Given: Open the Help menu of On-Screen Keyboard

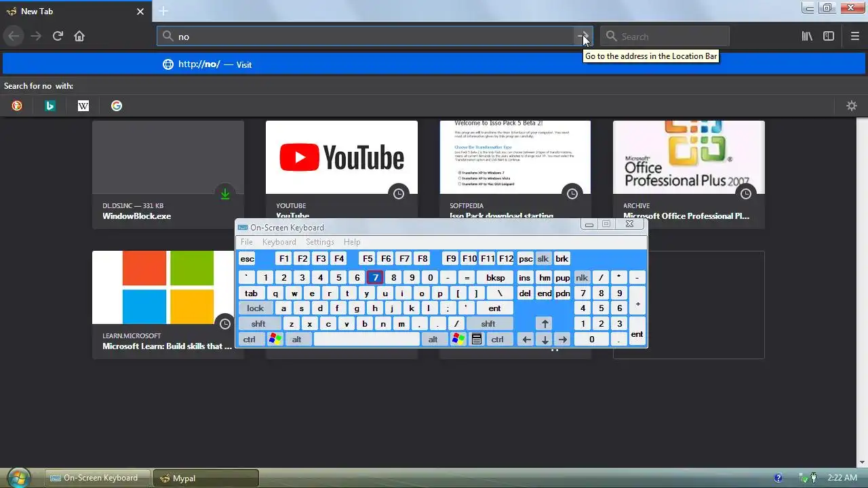Looking at the screenshot, I should (x=352, y=242).
